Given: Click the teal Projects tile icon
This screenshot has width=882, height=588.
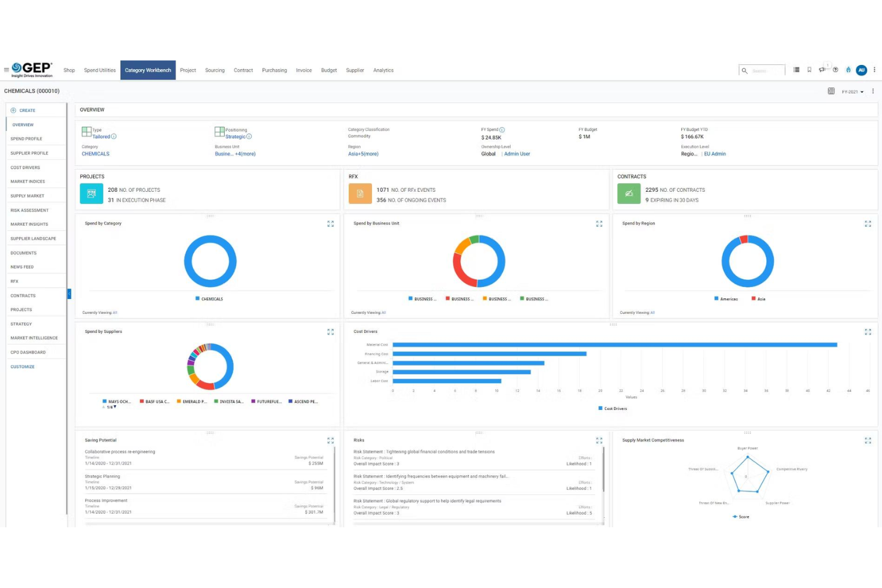Looking at the screenshot, I should pos(91,194).
